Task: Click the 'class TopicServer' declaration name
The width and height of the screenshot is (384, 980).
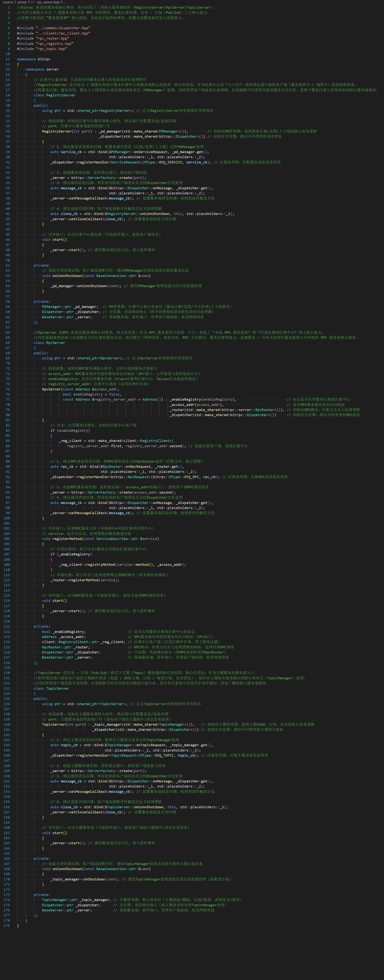Action: pos(58,689)
